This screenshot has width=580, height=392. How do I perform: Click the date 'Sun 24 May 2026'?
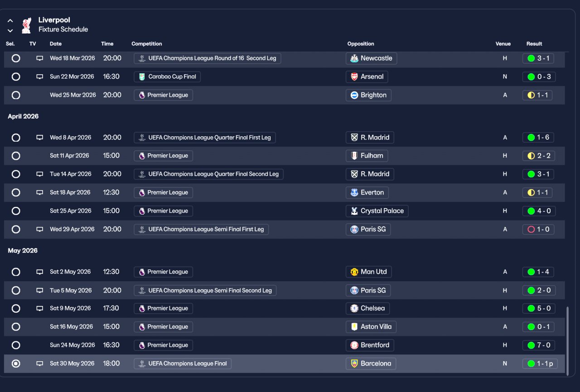(72, 345)
